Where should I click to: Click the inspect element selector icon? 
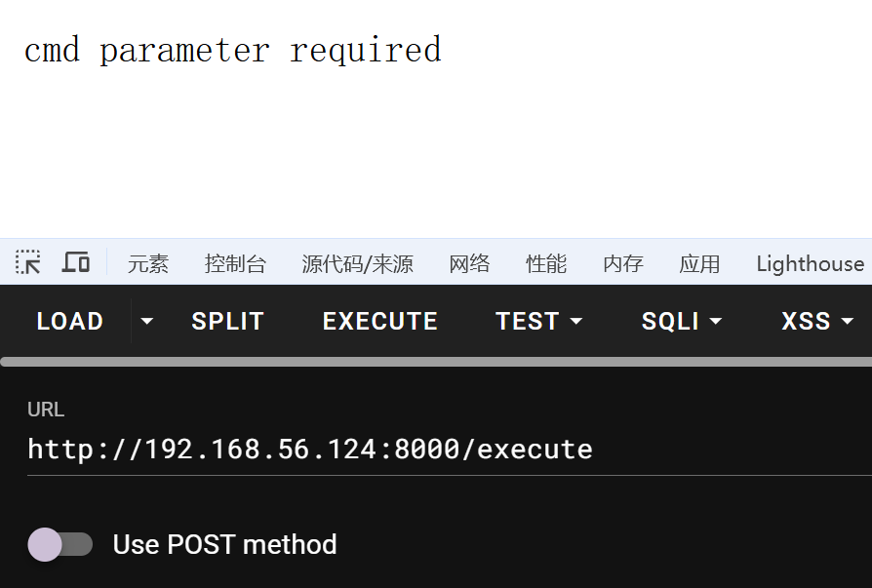28,262
